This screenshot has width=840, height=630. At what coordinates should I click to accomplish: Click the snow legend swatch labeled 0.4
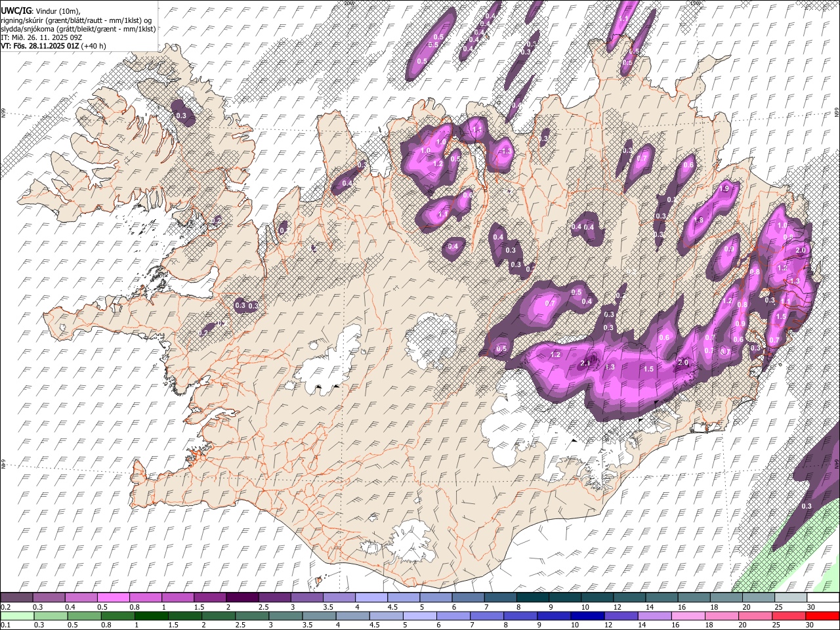tap(81, 597)
